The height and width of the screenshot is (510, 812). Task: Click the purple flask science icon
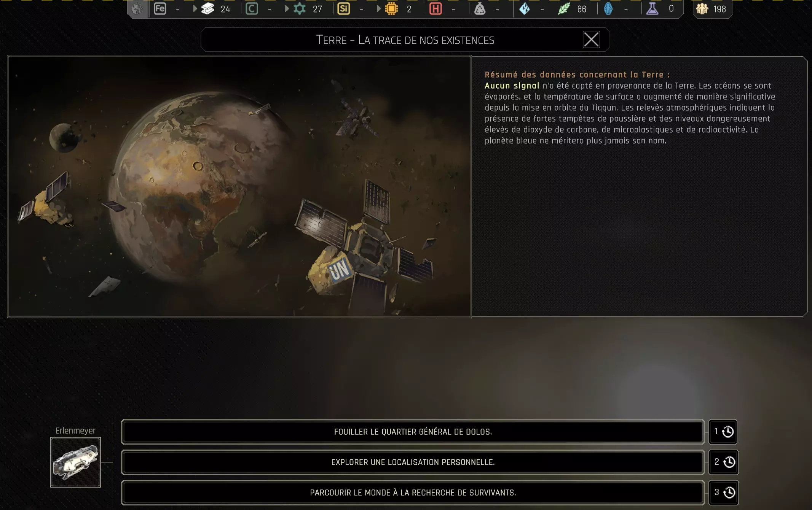click(x=652, y=8)
